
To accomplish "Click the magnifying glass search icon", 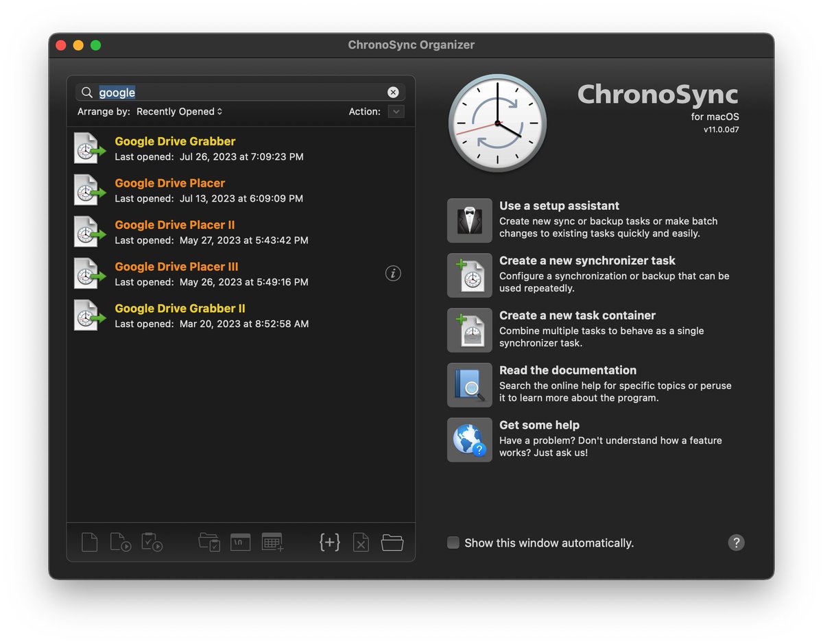I will click(87, 93).
